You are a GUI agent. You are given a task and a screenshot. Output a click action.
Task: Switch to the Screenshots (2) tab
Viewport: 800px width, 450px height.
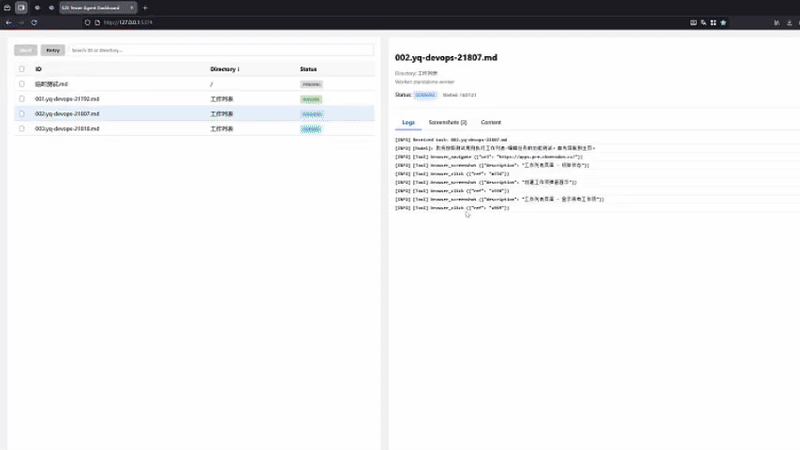pyautogui.click(x=447, y=122)
